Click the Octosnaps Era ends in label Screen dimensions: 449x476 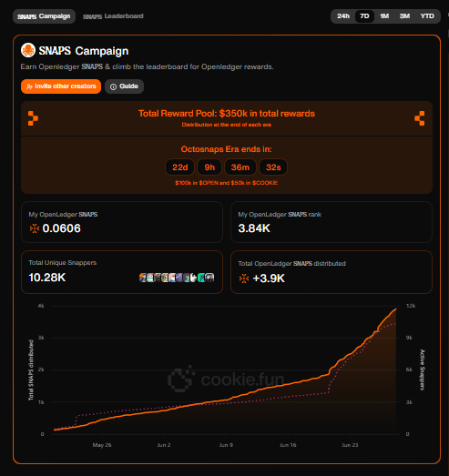click(227, 149)
